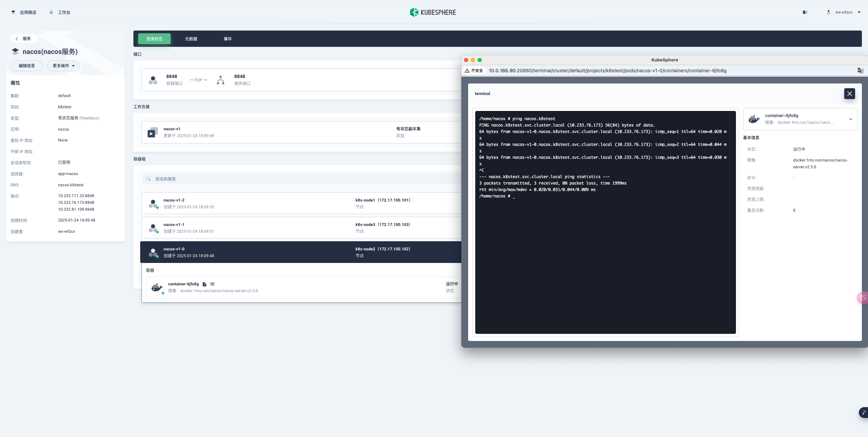868x437 pixels.
Task: Open the 工作台 workbench icon
Action: pos(51,12)
